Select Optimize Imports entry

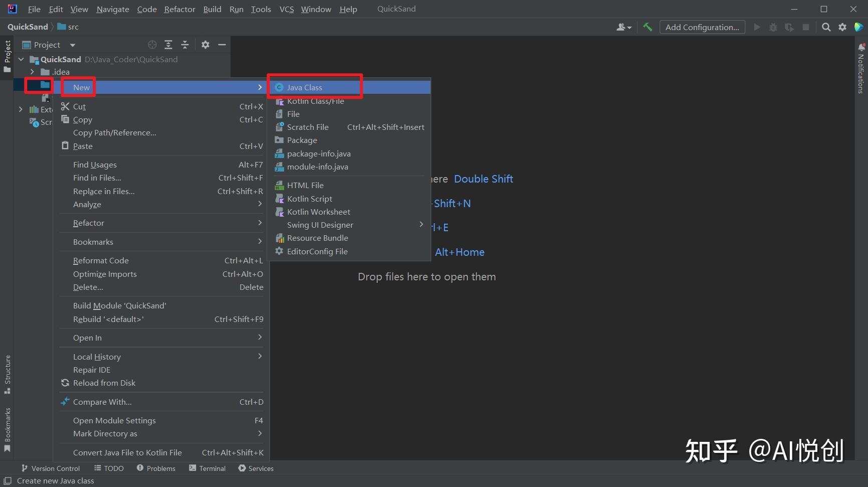point(161,274)
